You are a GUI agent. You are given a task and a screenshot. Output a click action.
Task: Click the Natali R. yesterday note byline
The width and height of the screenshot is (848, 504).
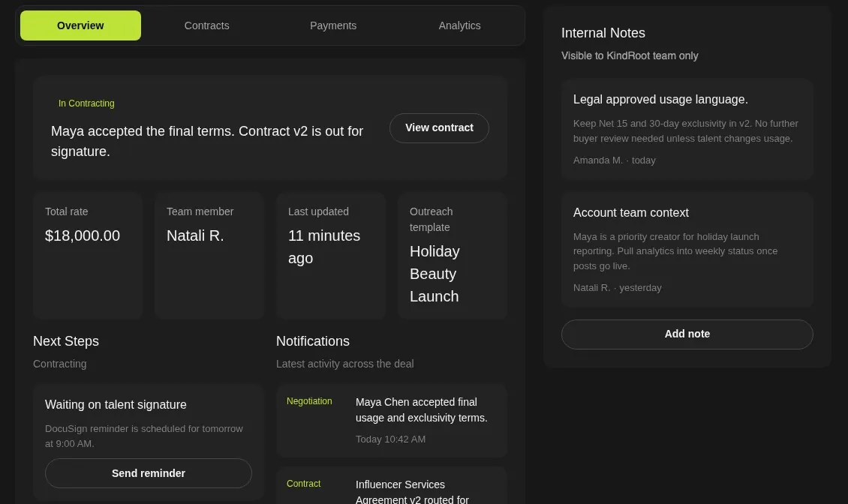pos(617,288)
